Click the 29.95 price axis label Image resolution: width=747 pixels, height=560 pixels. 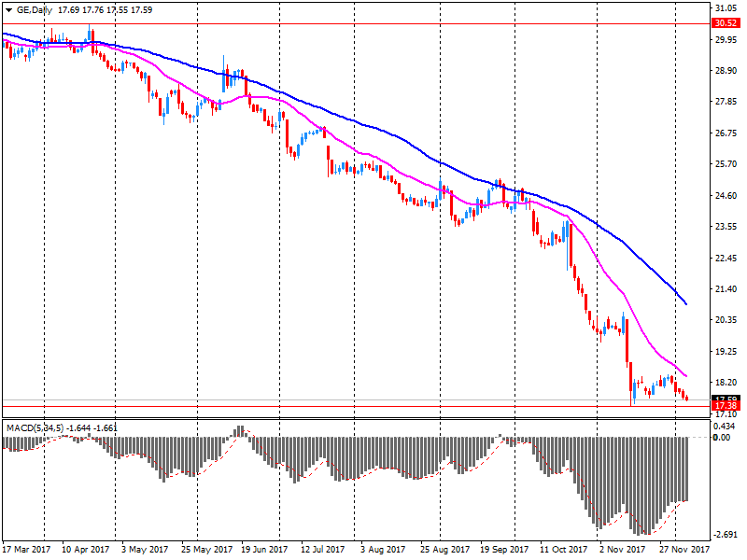point(726,39)
